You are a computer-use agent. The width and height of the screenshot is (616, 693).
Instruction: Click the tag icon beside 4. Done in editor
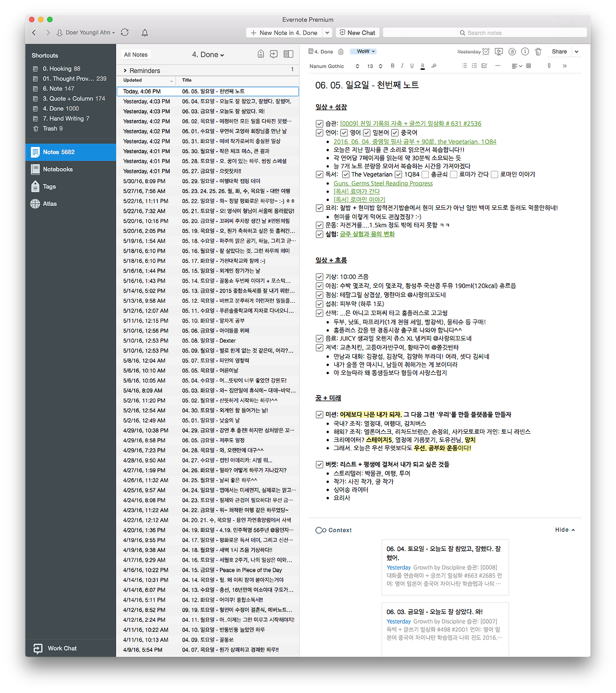[341, 51]
